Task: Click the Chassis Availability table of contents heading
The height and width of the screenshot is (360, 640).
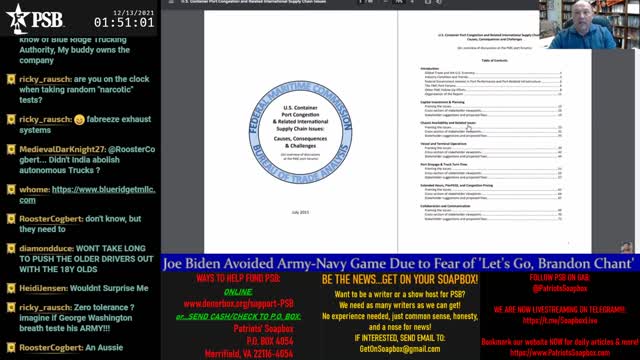Action: [448, 123]
